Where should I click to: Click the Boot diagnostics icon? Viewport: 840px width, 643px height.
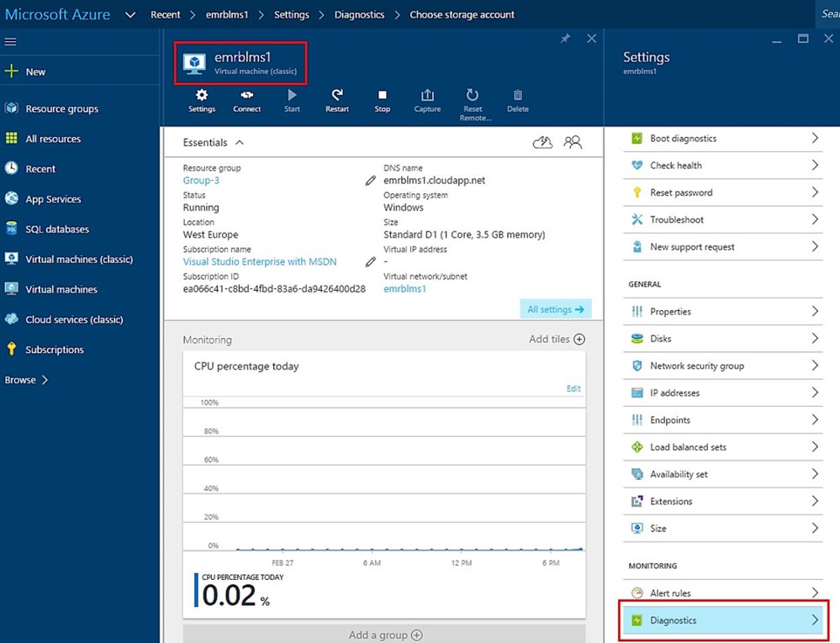point(637,138)
